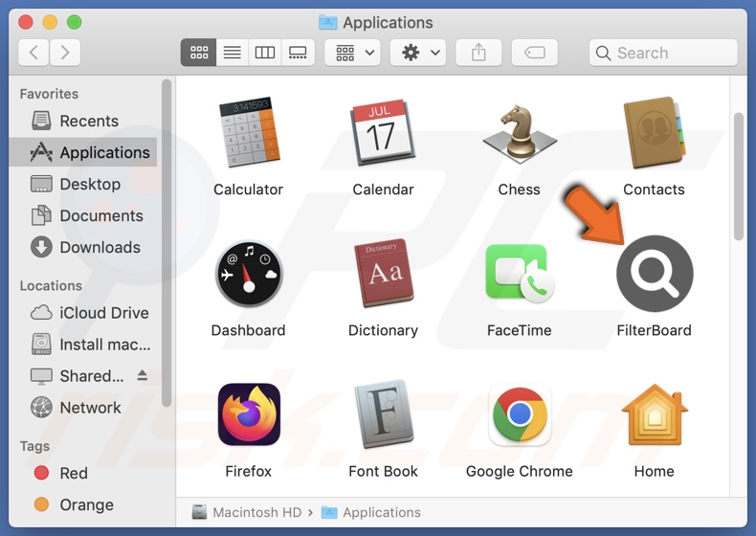Screen dimensions: 756x536
Task: Click the Applications folder icon in title
Action: click(x=328, y=22)
